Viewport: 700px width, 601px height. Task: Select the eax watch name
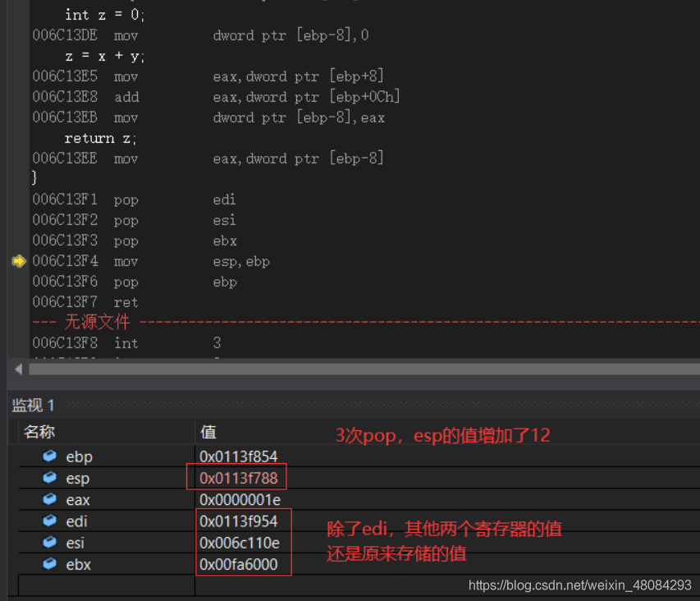coord(78,500)
